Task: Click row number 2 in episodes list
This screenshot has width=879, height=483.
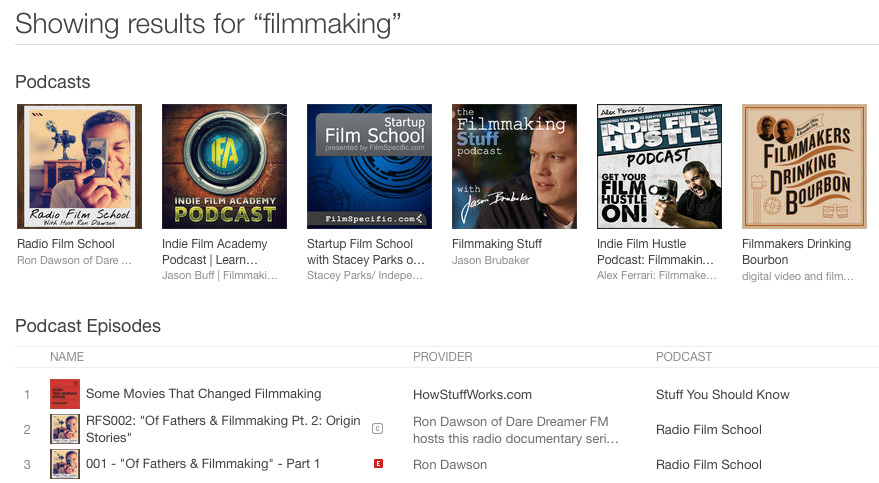Action: coord(27,430)
